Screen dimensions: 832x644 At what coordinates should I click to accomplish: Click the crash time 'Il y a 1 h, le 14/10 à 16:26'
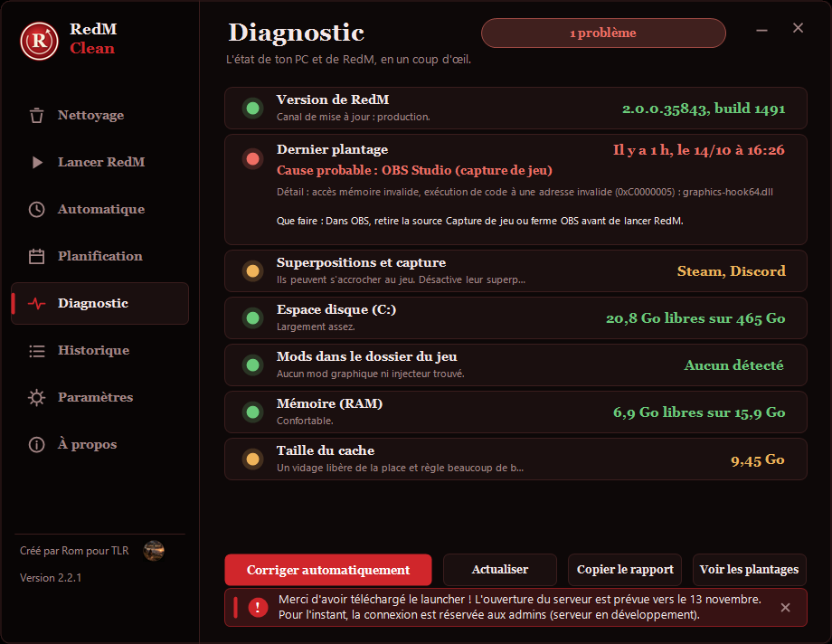(x=699, y=150)
